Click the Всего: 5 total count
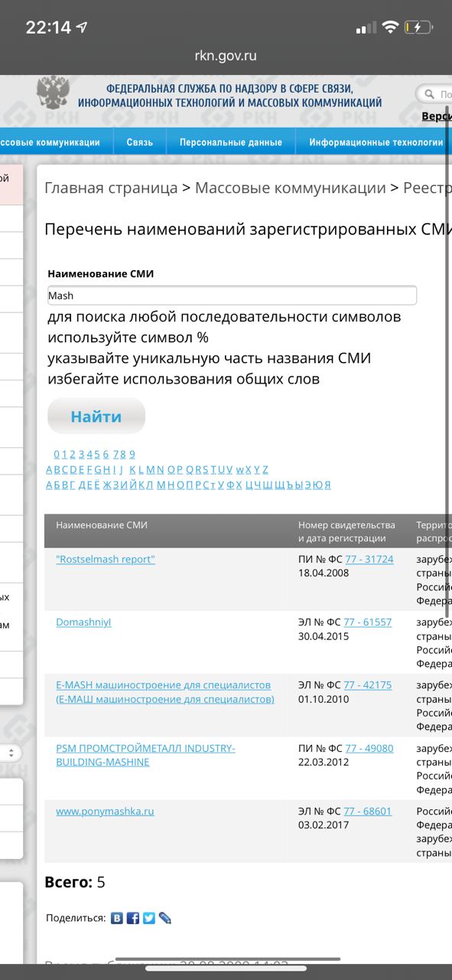This screenshot has width=452, height=980. tap(75, 882)
